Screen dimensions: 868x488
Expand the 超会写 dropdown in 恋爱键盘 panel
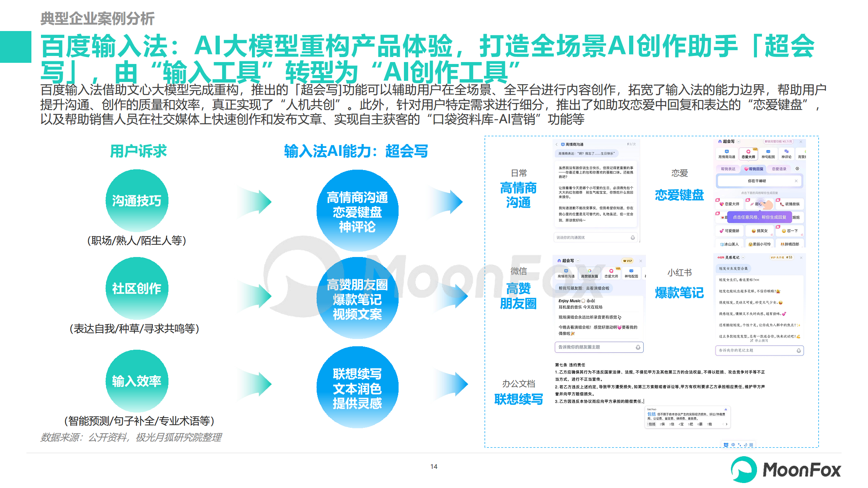(x=739, y=141)
